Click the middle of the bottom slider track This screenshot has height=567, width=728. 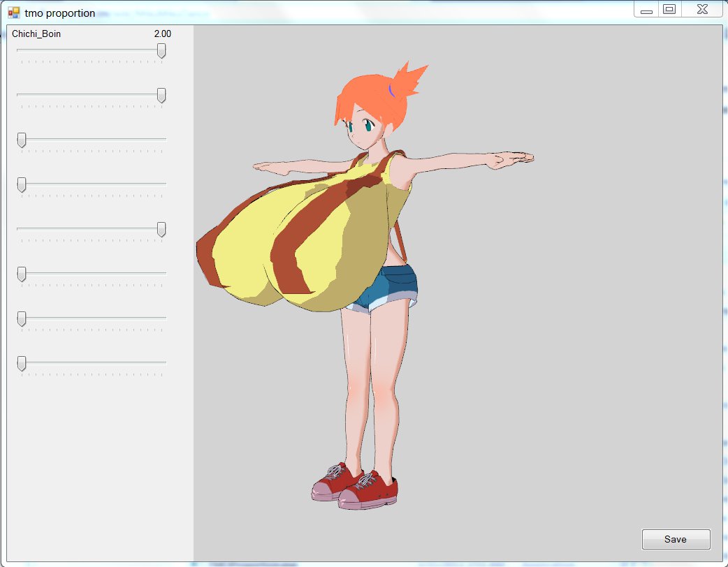coord(92,363)
